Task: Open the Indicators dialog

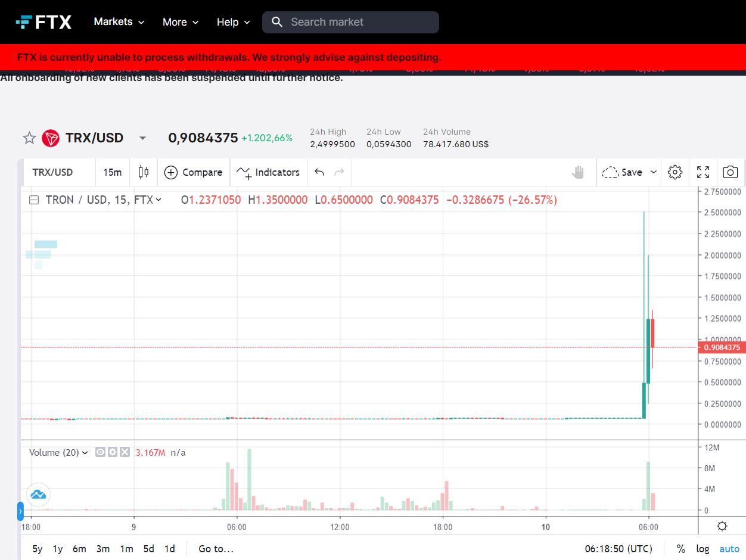Action: (x=268, y=172)
